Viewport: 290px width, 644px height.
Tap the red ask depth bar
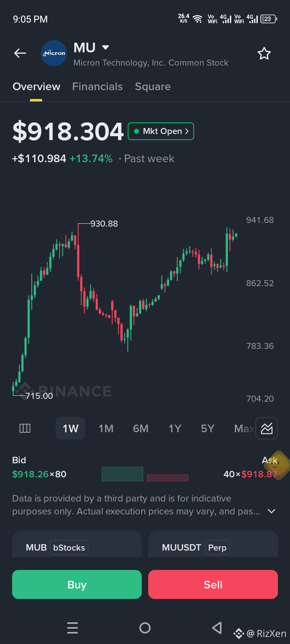pos(168,478)
